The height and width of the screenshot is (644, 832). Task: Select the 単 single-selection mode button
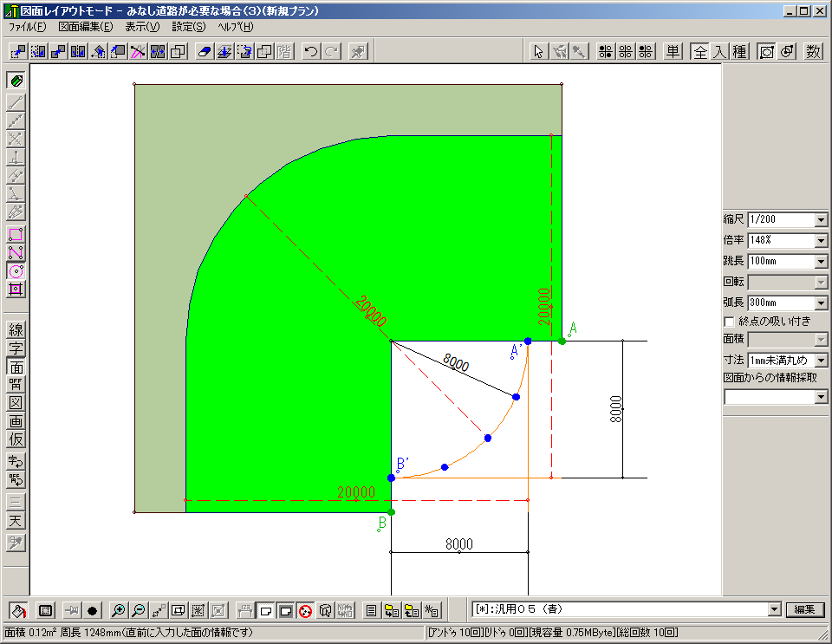pos(673,51)
